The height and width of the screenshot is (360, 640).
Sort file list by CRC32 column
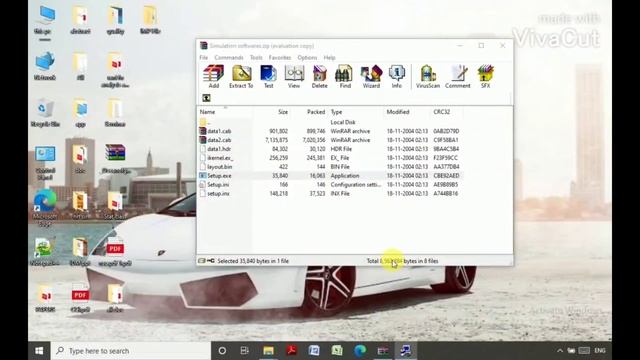tap(442, 112)
